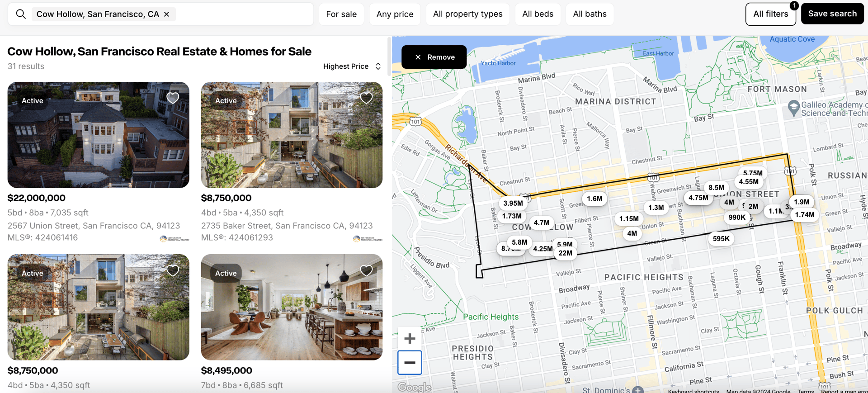Image resolution: width=868 pixels, height=393 pixels.
Task: Toggle heart on the $8,495,000 listing
Action: pyautogui.click(x=366, y=270)
